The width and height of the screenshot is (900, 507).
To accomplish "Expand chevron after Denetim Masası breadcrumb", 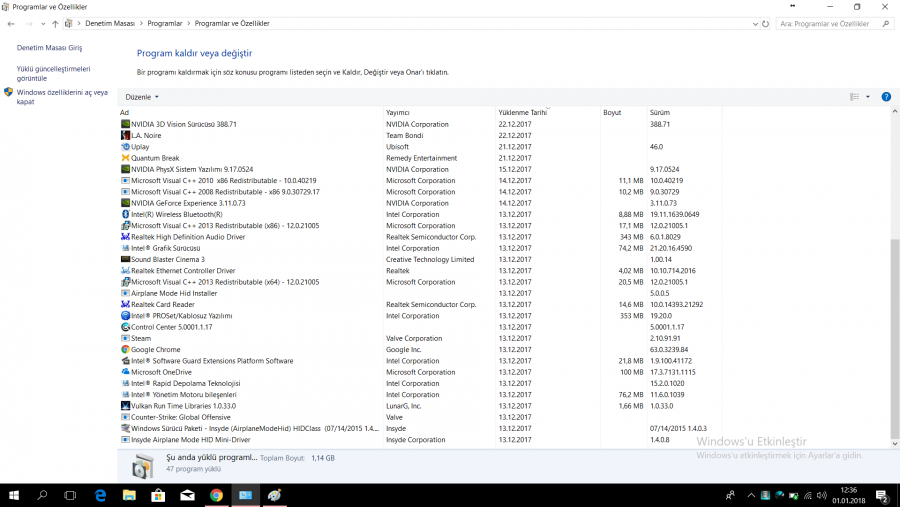I will (141, 24).
